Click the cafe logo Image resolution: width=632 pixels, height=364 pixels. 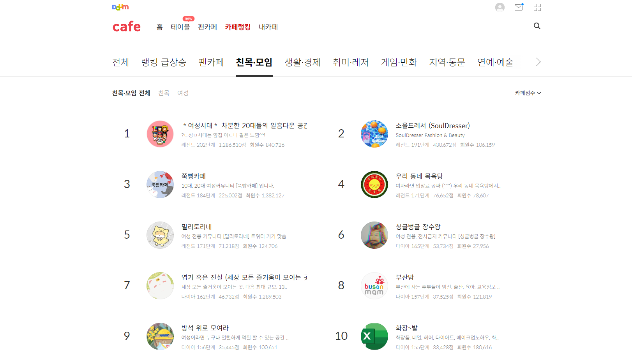tap(127, 26)
